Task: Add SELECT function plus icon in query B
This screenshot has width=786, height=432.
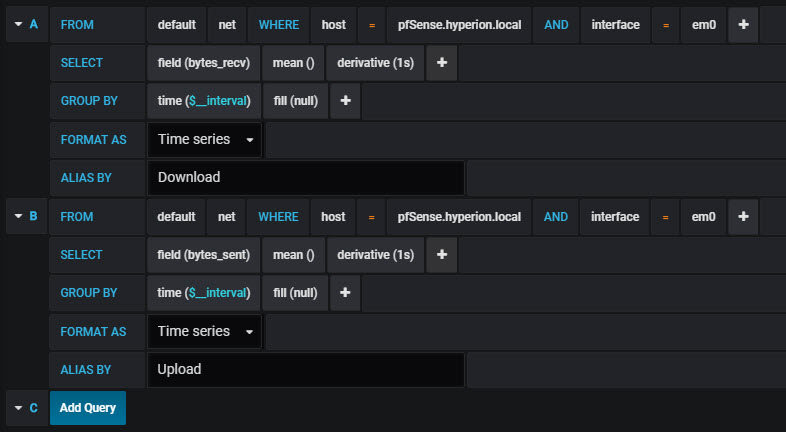Action: pyautogui.click(x=442, y=255)
